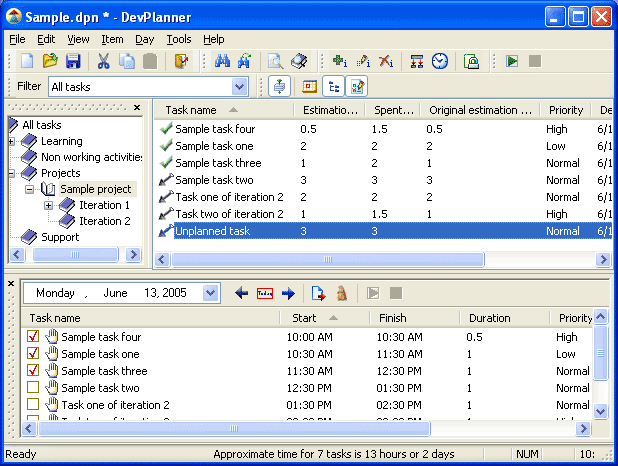Viewport: 618px width, 466px height.
Task: Click the Find binoculars icon
Action: tap(222, 61)
